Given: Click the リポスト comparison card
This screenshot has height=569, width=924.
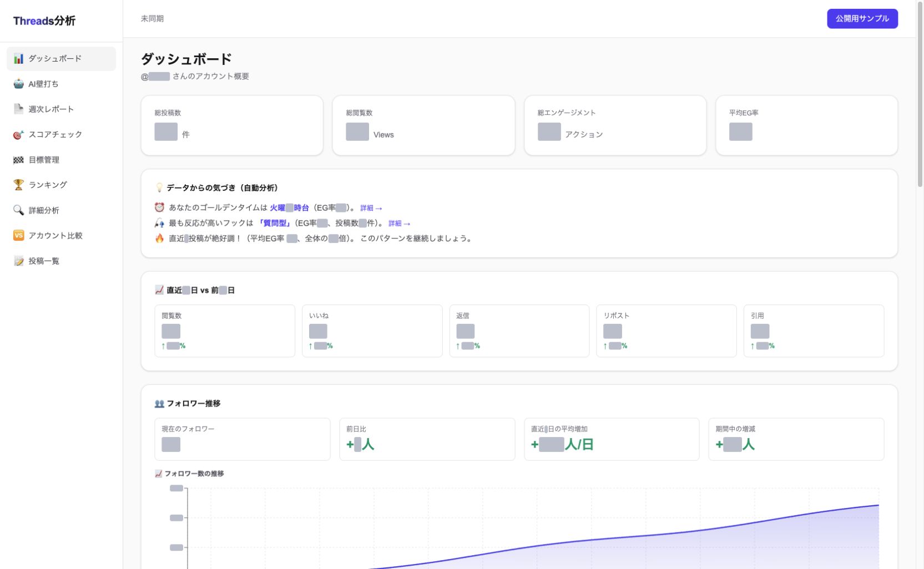Looking at the screenshot, I should 667,331.
